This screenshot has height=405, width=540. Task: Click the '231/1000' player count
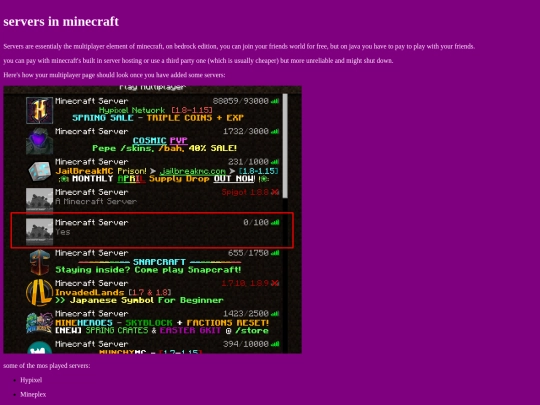(x=248, y=162)
